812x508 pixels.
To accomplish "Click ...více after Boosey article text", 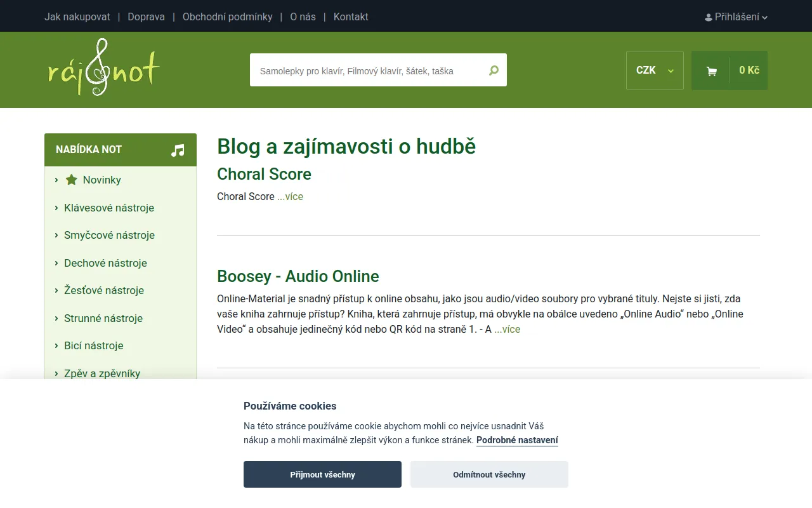I will coord(507,330).
